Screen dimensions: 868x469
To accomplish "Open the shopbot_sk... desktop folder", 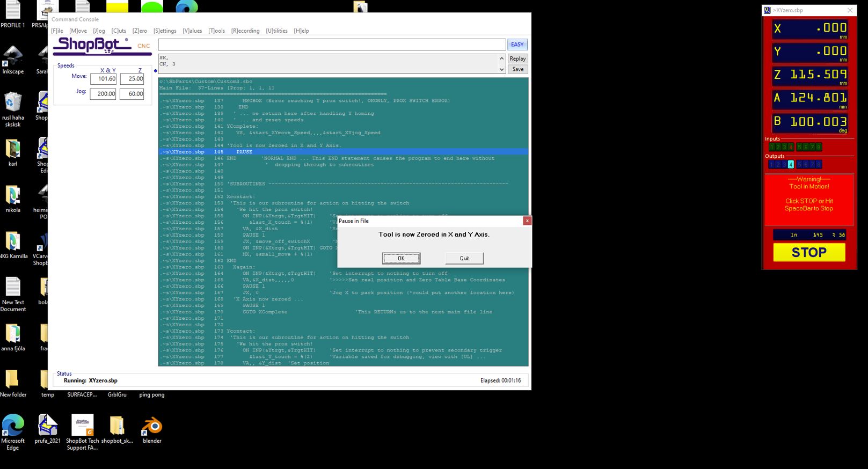I will tap(117, 429).
